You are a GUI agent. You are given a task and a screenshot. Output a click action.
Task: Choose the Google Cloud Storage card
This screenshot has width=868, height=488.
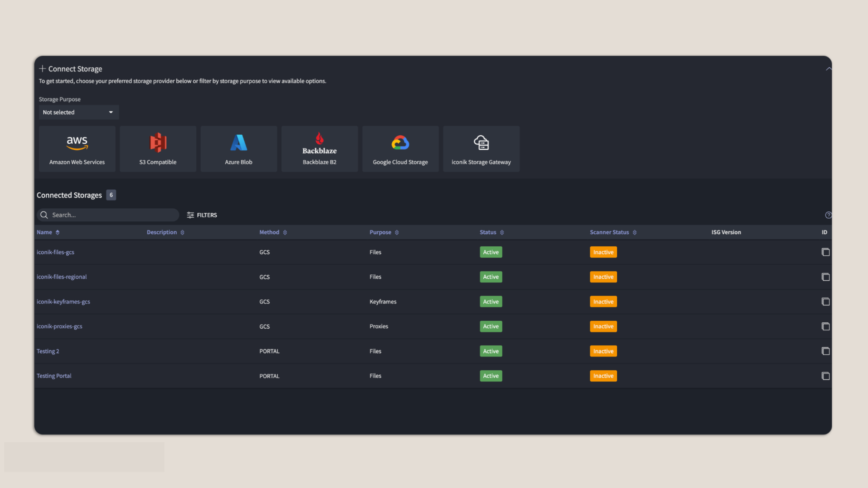[400, 149]
